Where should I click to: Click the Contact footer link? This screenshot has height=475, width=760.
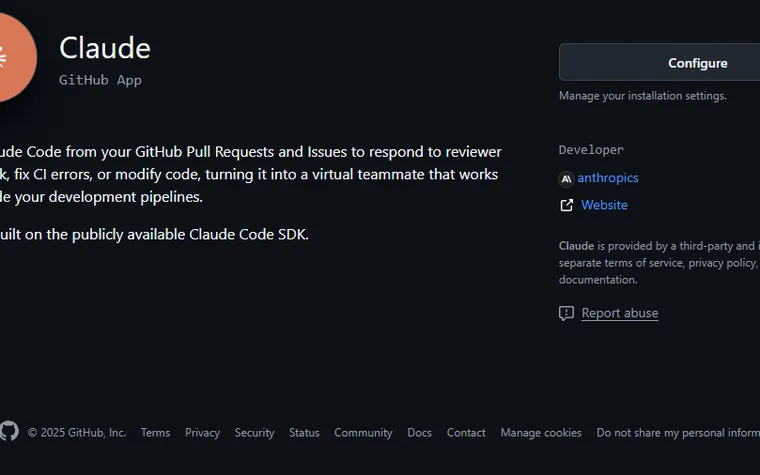466,432
